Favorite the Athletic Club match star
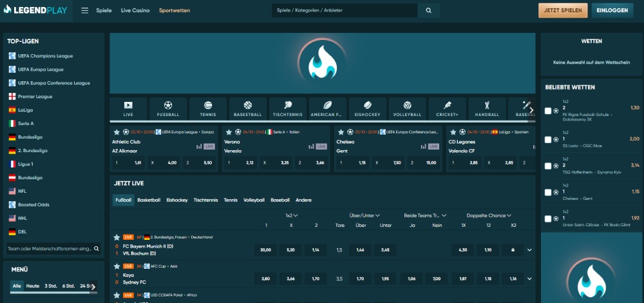The image size is (644, 303). (x=116, y=132)
